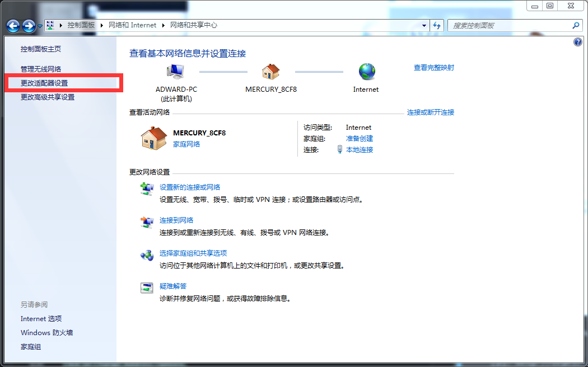Viewport: 588px width, 367px height.
Task: Click the refresh icon beside address bar
Action: click(436, 25)
